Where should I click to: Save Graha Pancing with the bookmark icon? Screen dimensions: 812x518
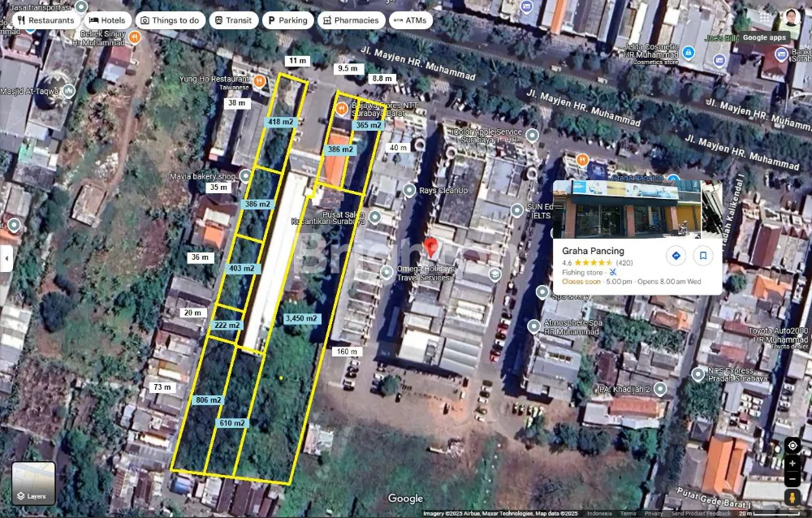click(x=703, y=256)
